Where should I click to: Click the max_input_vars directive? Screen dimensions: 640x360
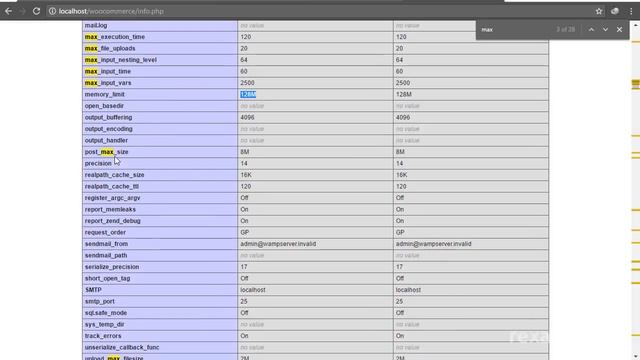(108, 82)
